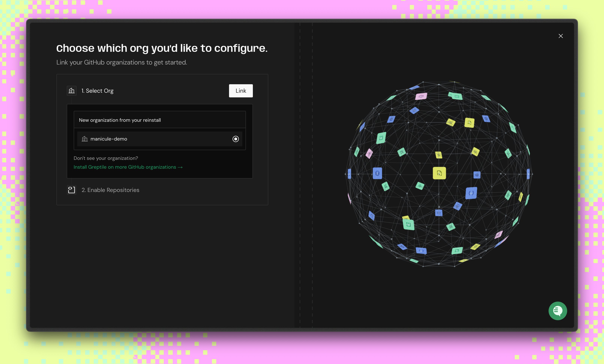Open the green chat support bubble

click(x=558, y=311)
